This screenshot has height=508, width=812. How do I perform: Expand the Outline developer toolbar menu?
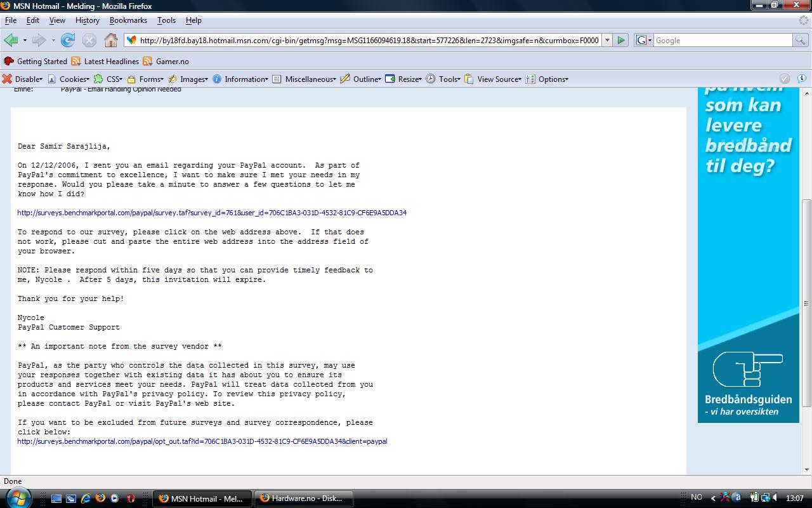click(x=361, y=79)
